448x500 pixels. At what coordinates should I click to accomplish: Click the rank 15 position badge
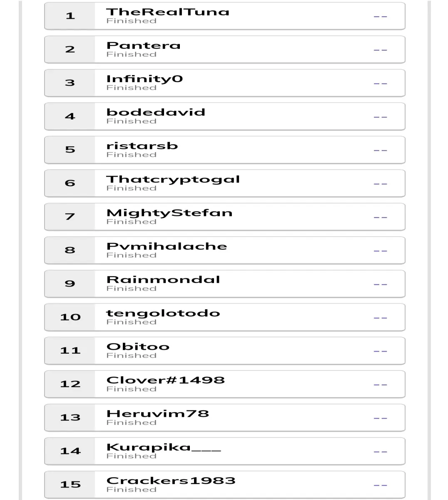70,485
